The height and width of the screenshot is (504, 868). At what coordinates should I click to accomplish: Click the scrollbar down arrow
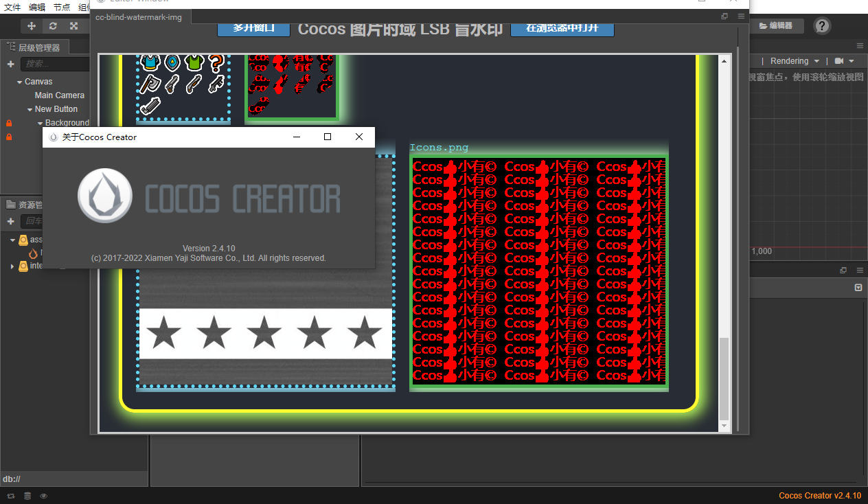pyautogui.click(x=724, y=426)
